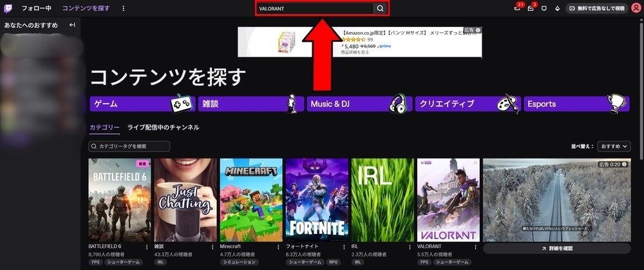This screenshot has width=644, height=270.
Task: Open the VALORANT cover thumbnail
Action: [448, 200]
